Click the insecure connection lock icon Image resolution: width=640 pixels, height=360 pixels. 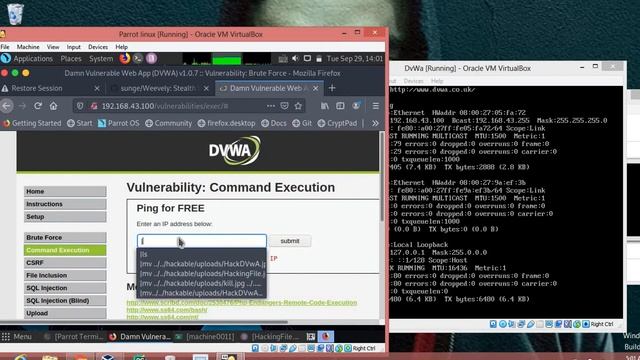click(x=94, y=106)
